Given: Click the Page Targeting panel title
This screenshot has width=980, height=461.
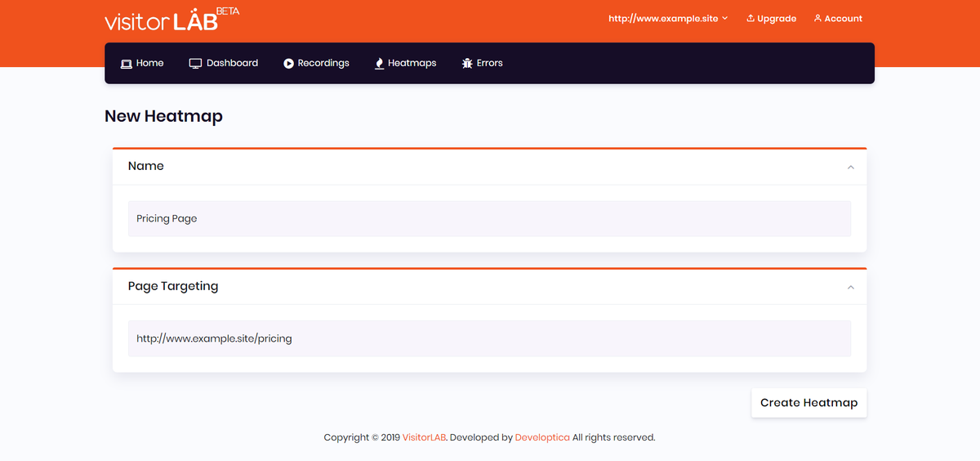Looking at the screenshot, I should pos(173,287).
